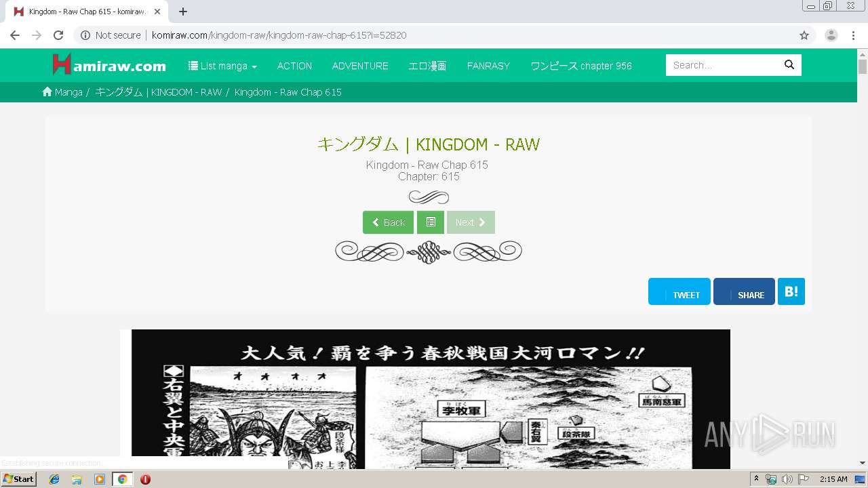
Task: Click Chrome icon in taskbar
Action: tap(123, 479)
